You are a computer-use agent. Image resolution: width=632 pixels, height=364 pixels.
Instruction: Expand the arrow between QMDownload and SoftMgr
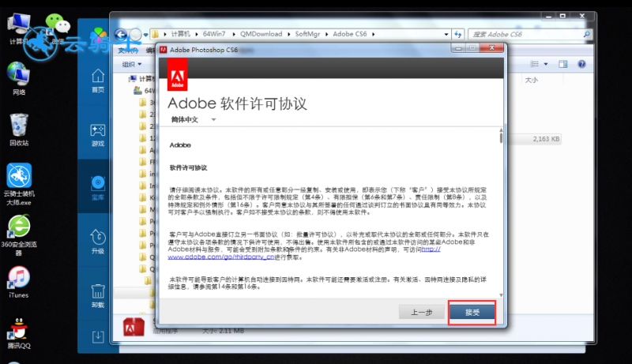[x=289, y=34]
